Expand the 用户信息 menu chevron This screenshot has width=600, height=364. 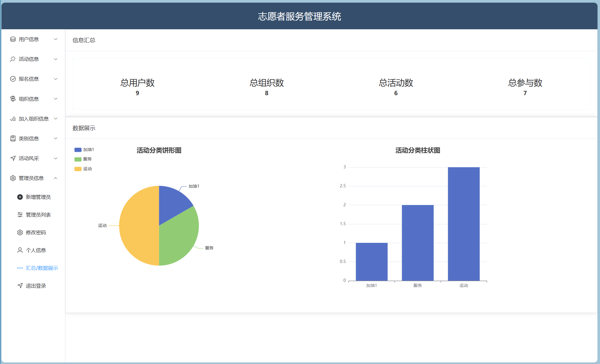point(56,39)
